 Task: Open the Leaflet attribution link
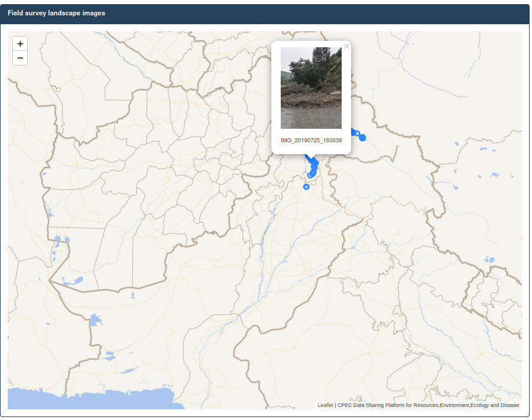325,405
